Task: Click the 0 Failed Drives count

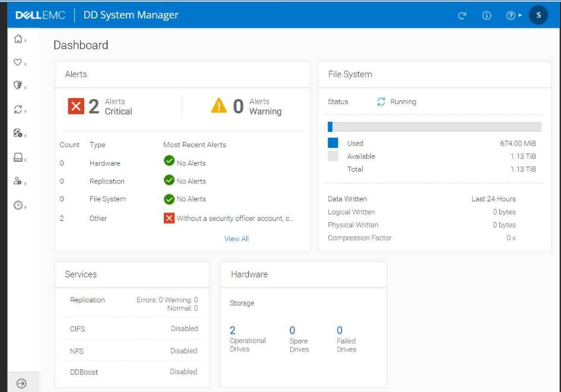Action: click(x=340, y=330)
